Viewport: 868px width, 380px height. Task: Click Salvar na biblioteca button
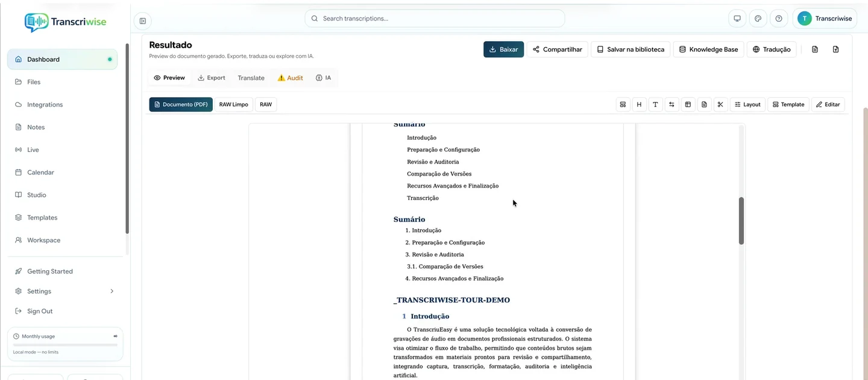631,49
